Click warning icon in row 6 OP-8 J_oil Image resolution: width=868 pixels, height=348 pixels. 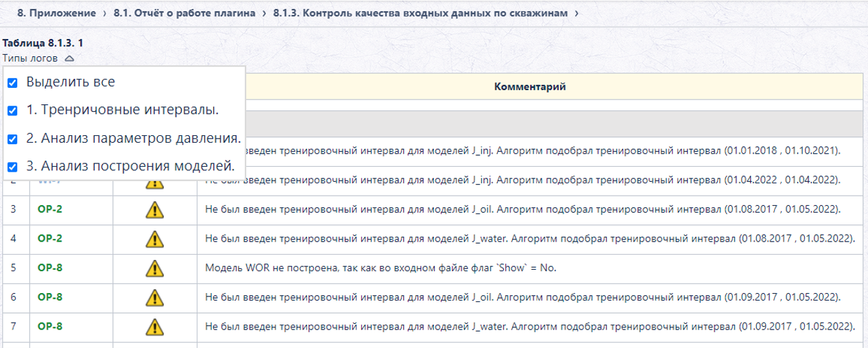point(155,298)
